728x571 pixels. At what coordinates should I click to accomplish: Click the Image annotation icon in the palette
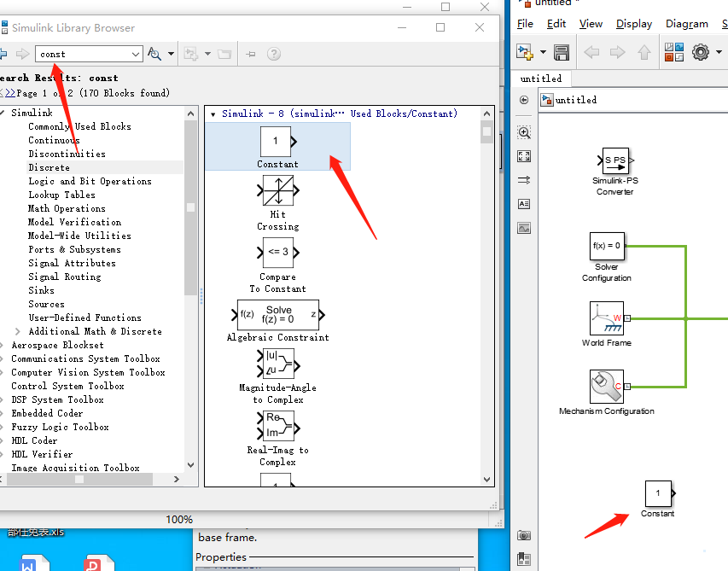click(x=525, y=228)
